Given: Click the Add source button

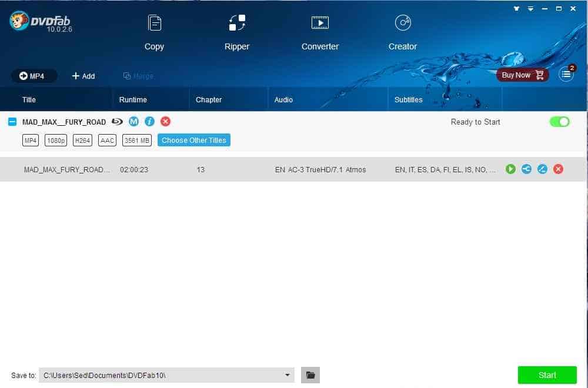Looking at the screenshot, I should pyautogui.click(x=83, y=76).
